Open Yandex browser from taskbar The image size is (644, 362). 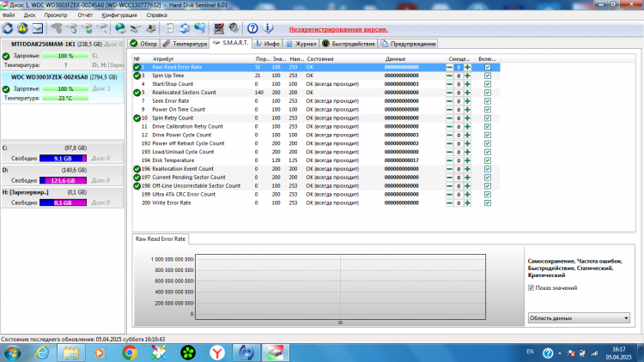click(x=217, y=353)
